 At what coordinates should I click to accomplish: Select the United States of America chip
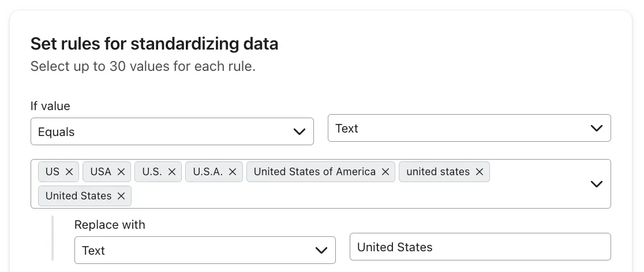click(x=314, y=172)
